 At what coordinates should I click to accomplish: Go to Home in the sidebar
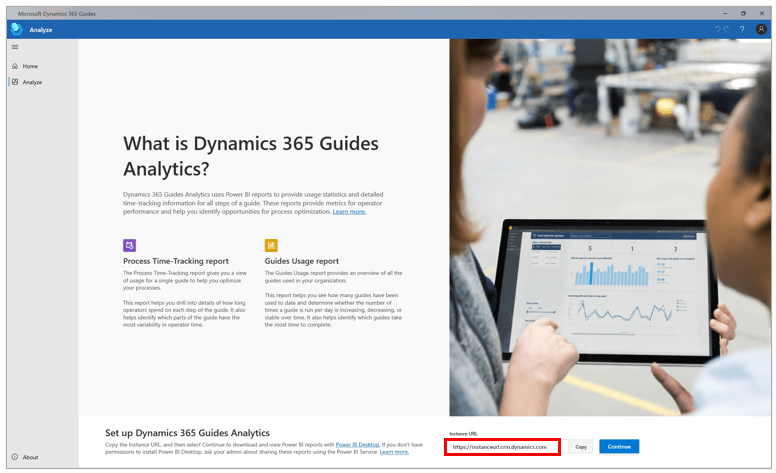(x=30, y=66)
